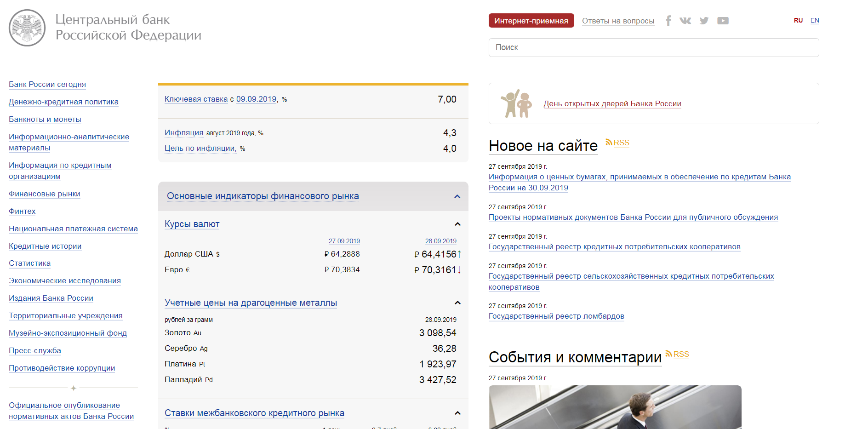Collapse Ставки межбанковского кредитного рынка chevron
Viewport: 868px width, 429px height.
457,413
